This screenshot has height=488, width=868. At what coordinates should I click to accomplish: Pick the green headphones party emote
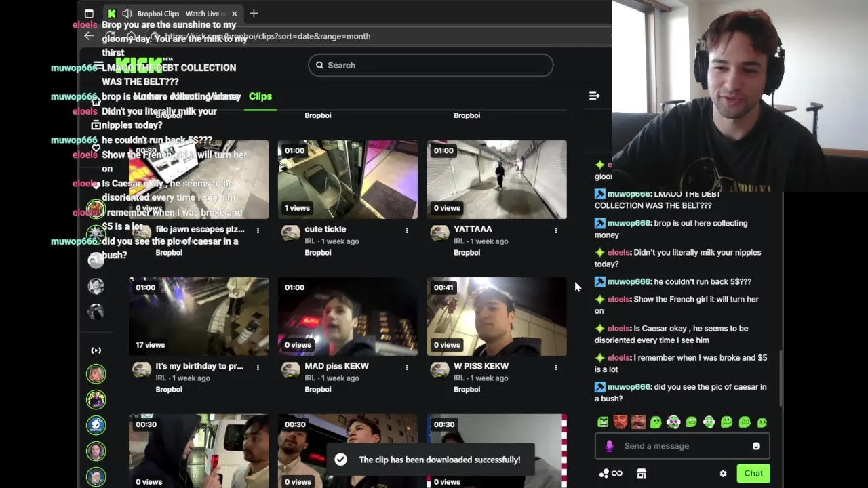[x=673, y=422]
